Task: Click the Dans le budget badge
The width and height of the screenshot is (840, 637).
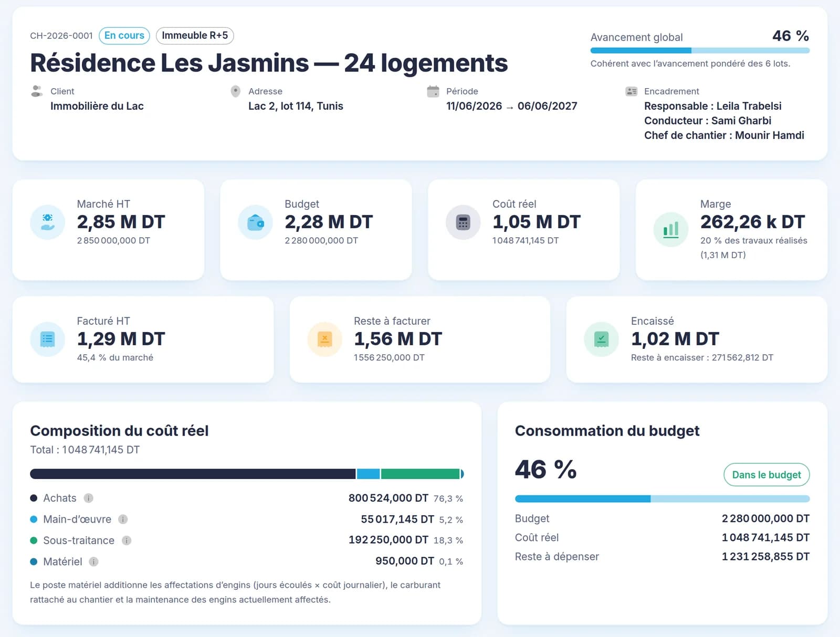Action: coord(766,474)
